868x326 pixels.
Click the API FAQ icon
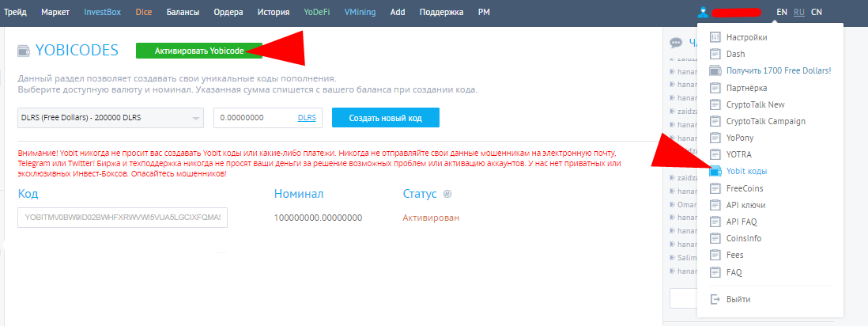tap(715, 222)
